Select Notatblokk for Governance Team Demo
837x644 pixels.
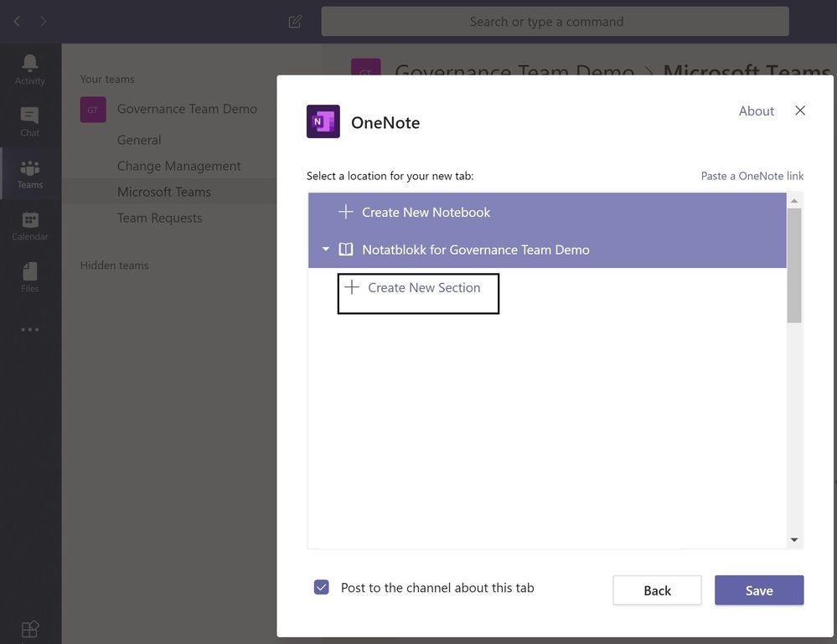(x=547, y=250)
